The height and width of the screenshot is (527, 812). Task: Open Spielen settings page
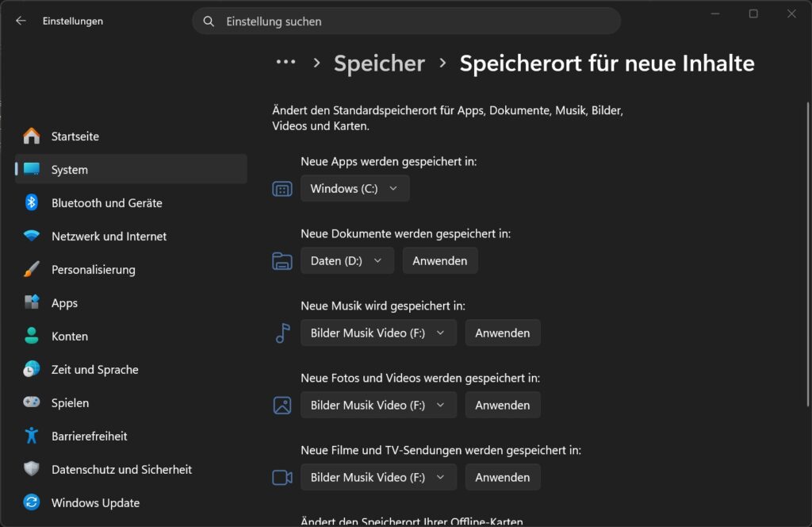click(131, 402)
